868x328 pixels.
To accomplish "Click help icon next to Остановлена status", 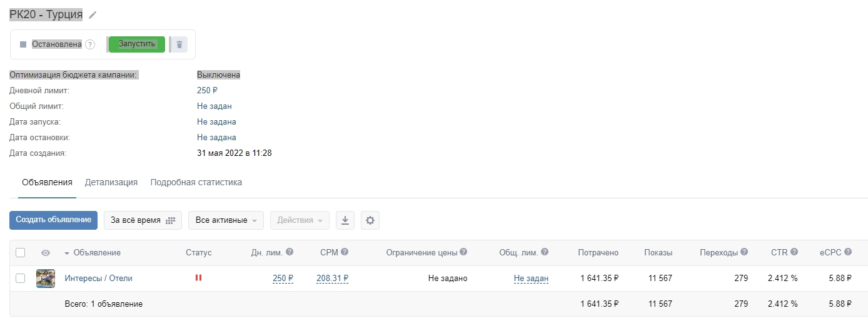I will (x=90, y=44).
